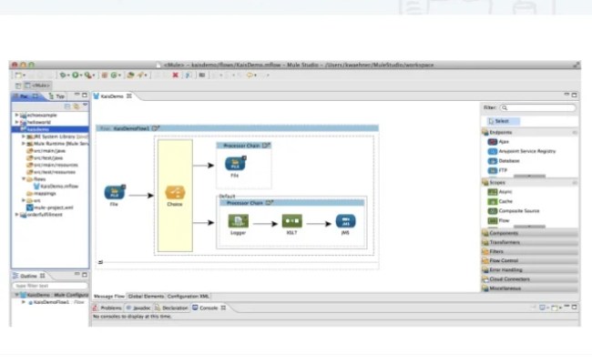This screenshot has width=592, height=364.
Task: Pick the Flow scope in palette
Action: click(x=498, y=220)
